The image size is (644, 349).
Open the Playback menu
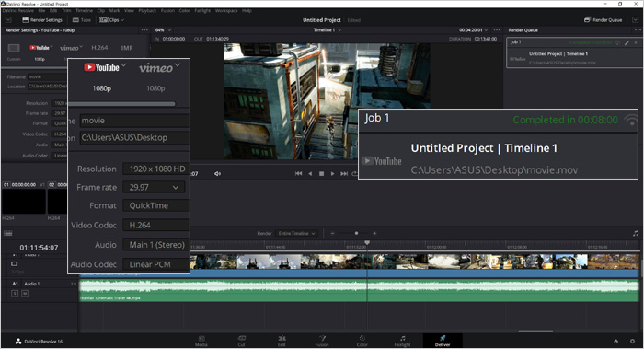point(147,11)
